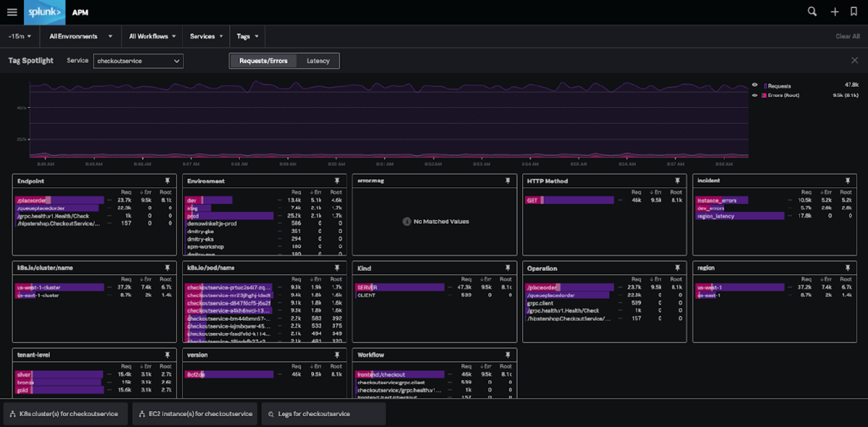Open the All Environments dropdown

point(80,35)
